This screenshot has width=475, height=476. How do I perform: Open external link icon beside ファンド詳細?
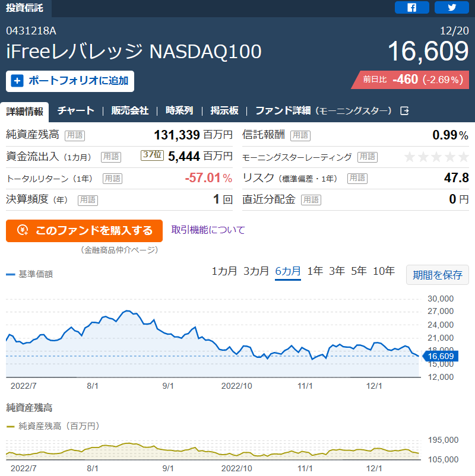(x=404, y=111)
